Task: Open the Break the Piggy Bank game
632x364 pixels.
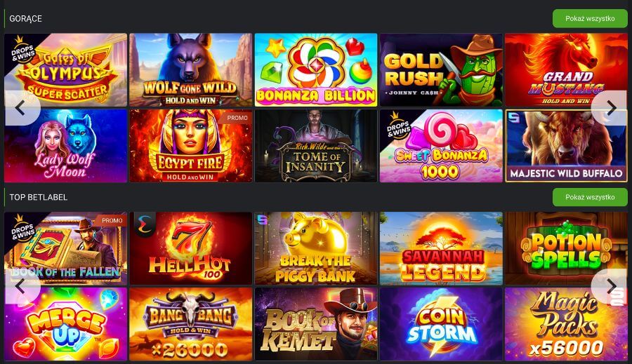Action: coord(316,248)
